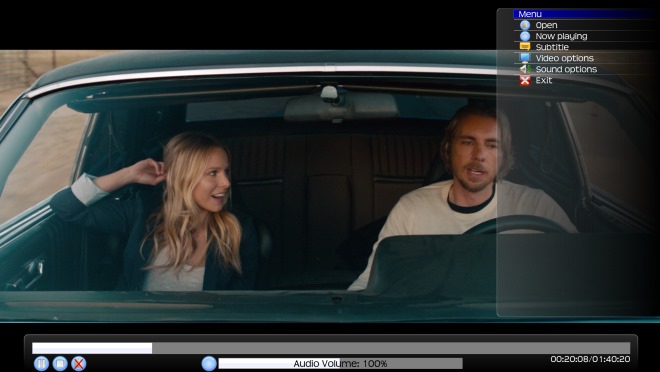
Task: Click the round volume icon beside audio bar
Action: (x=209, y=363)
